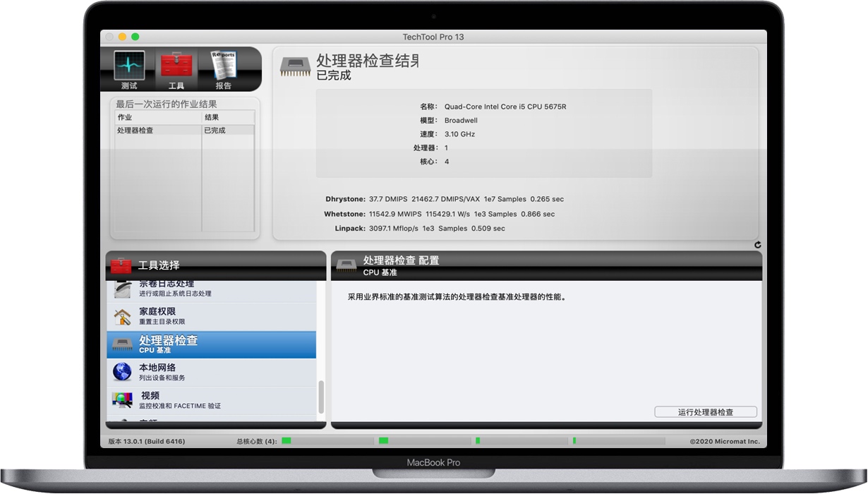The width and height of the screenshot is (868, 494).
Task: Click the circular refresh button below the results
Action: (x=757, y=243)
